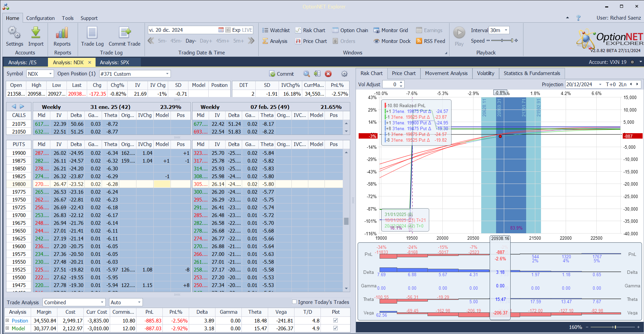This screenshot has height=334, width=644.
Task: Click the Commit button
Action: (x=282, y=74)
